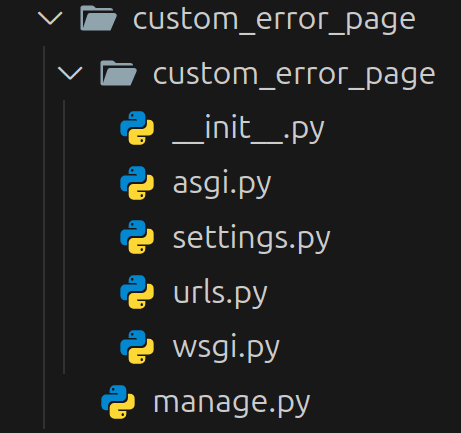Open the manage.py file
Viewport: 461px width, 433px height.
pos(232,403)
